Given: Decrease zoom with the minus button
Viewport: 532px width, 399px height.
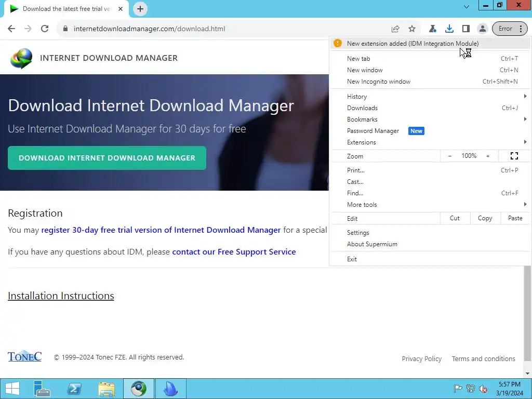Looking at the screenshot, I should [x=450, y=156].
